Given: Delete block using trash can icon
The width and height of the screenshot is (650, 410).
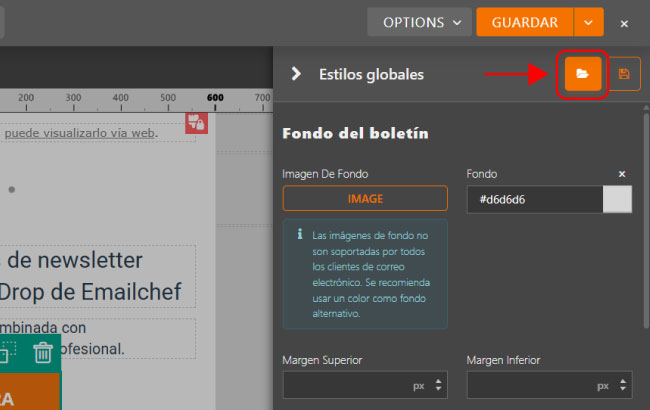Looking at the screenshot, I should (43, 352).
